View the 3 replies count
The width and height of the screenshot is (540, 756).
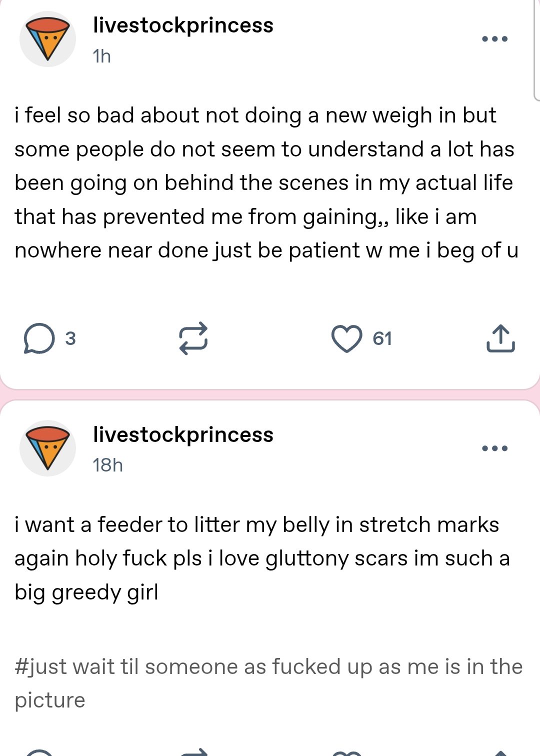coord(70,338)
